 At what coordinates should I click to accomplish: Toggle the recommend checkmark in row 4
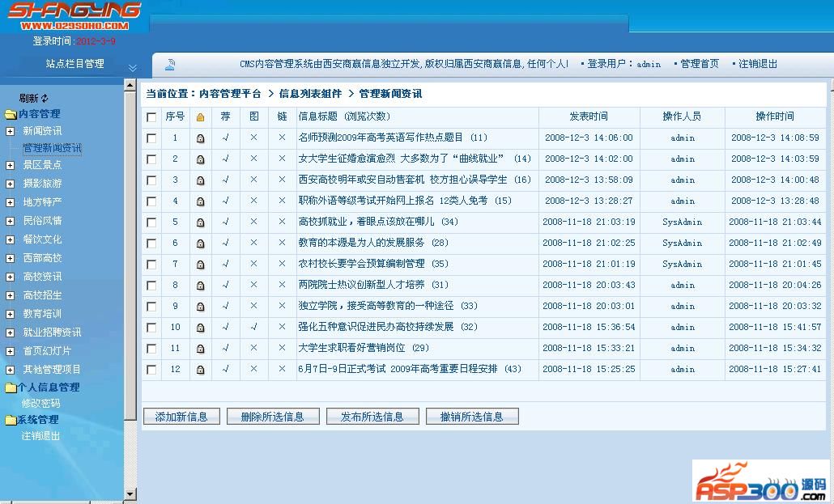point(226,201)
